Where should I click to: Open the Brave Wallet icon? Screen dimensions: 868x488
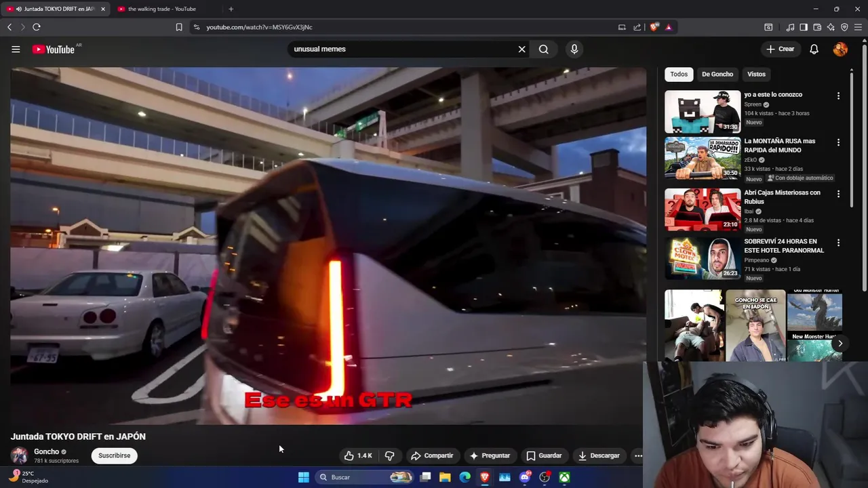(x=817, y=27)
